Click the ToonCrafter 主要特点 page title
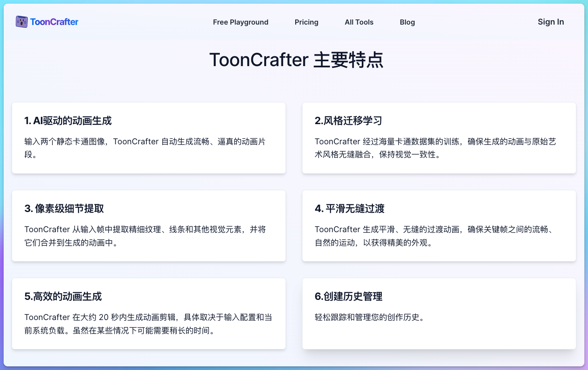 [x=296, y=60]
